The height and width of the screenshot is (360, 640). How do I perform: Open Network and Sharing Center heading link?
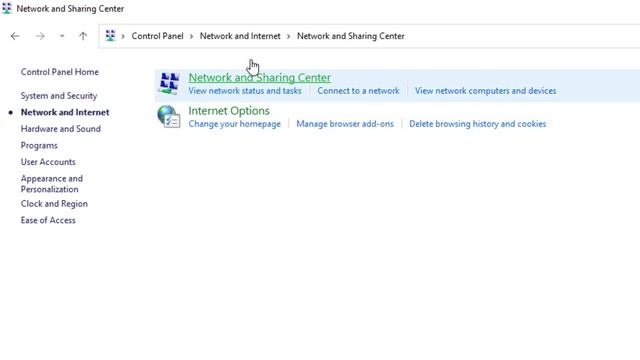pos(260,78)
